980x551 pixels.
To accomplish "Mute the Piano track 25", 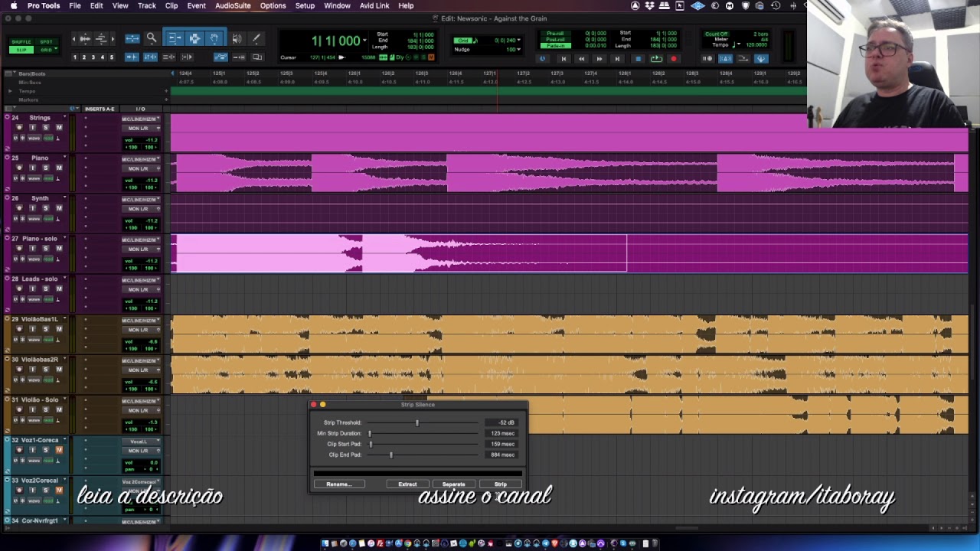I will pos(59,168).
